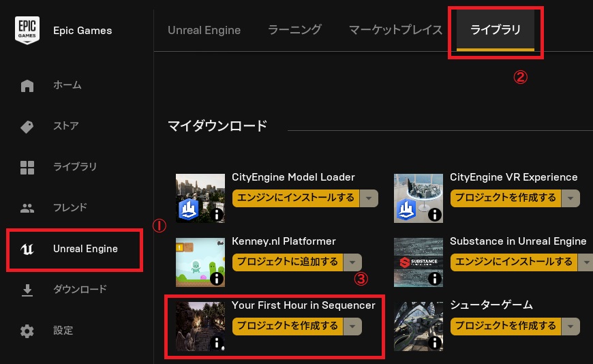
Task: Open the ストア price tag icon
Action: (27, 126)
